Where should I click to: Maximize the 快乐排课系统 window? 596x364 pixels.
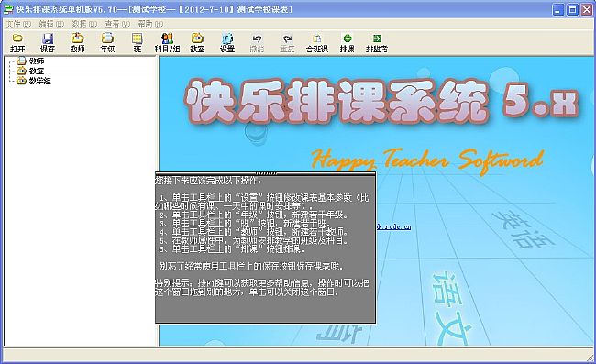click(572, 9)
